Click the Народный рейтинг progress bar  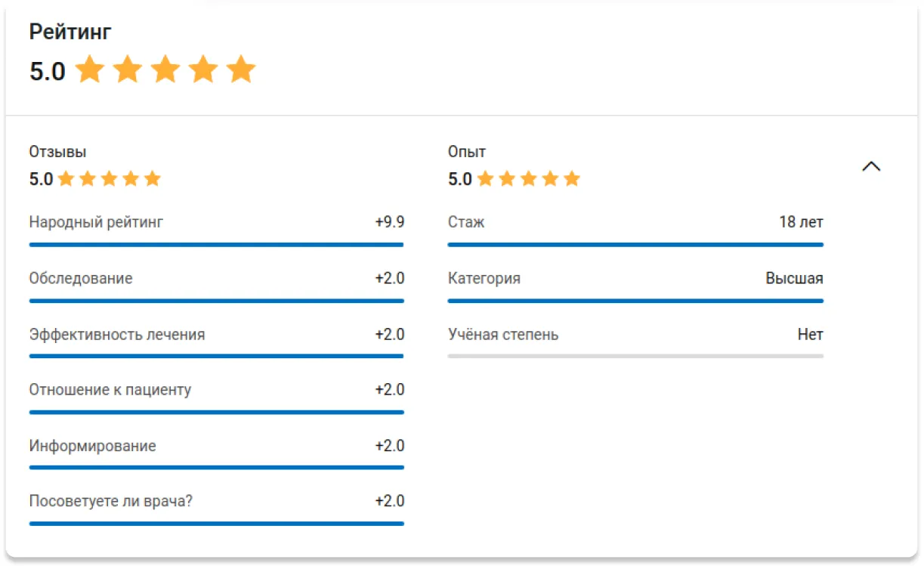tap(217, 245)
